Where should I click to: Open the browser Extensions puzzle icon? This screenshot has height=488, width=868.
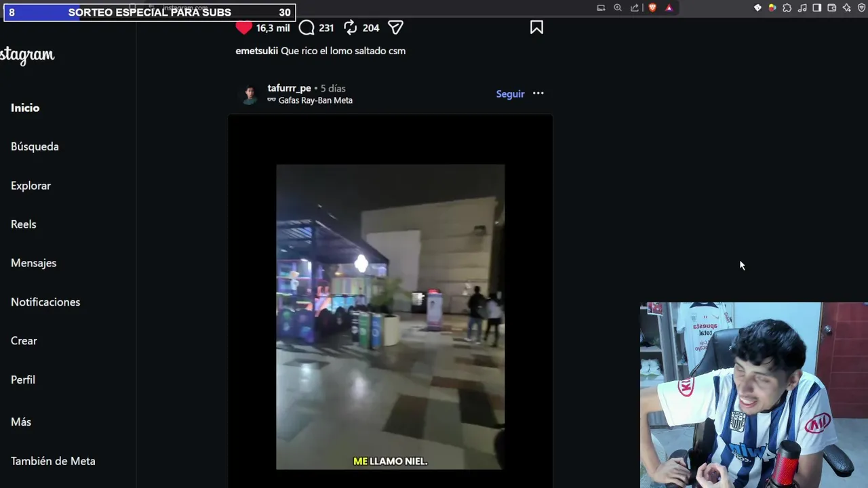[787, 8]
